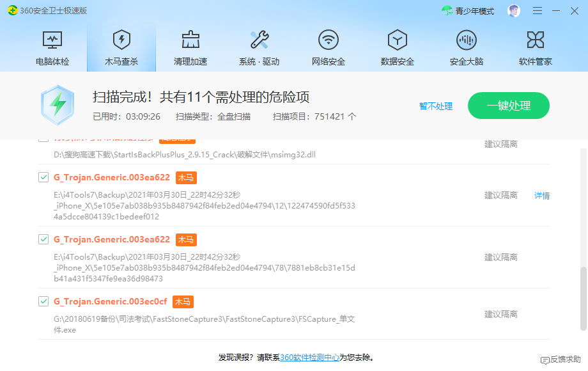Click 扫描类型：全盘扫描 text

[x=213, y=116]
